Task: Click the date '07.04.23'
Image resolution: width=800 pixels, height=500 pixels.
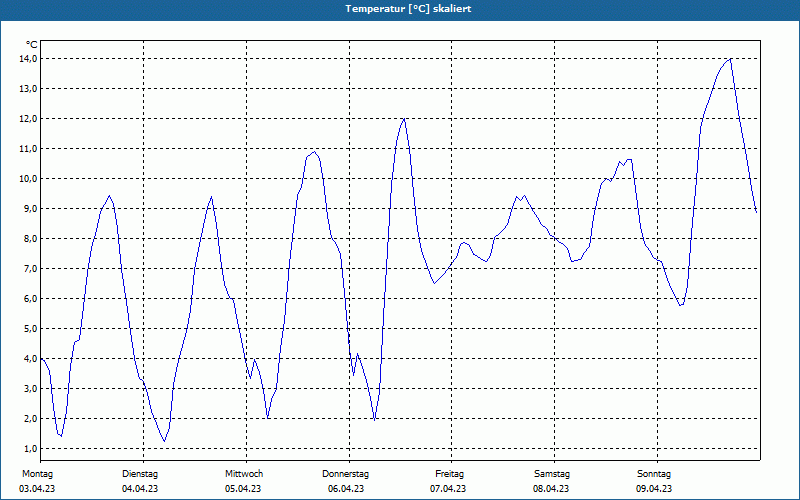Action: tap(448, 489)
